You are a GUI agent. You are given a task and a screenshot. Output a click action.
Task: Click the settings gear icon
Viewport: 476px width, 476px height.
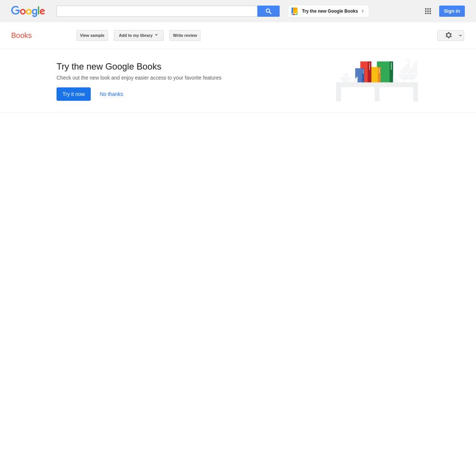tap(448, 35)
